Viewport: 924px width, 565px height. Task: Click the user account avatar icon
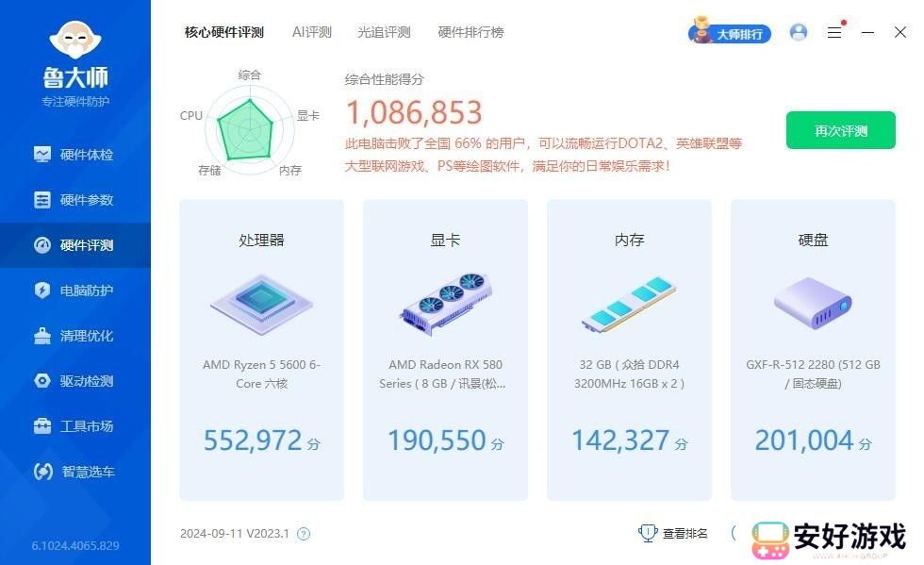coord(799,32)
